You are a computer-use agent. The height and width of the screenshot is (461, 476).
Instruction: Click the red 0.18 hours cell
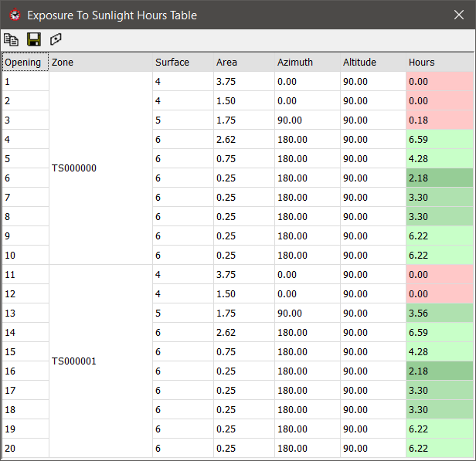[x=439, y=120]
